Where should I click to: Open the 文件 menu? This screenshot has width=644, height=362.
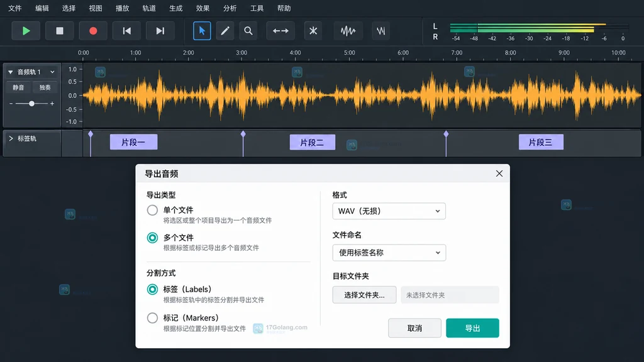(15, 8)
